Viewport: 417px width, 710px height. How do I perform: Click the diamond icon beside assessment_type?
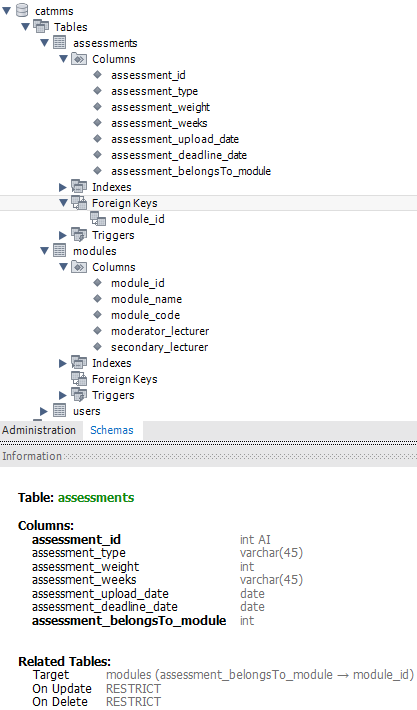(97, 91)
